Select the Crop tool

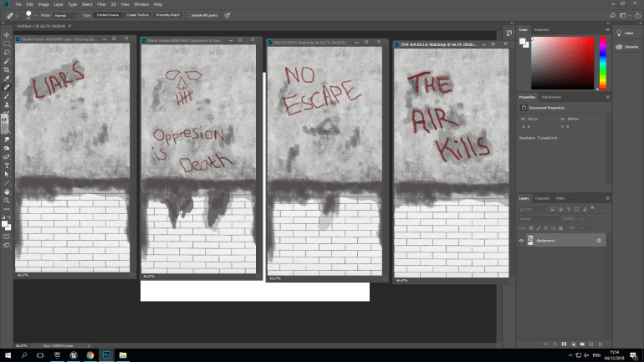(x=7, y=69)
